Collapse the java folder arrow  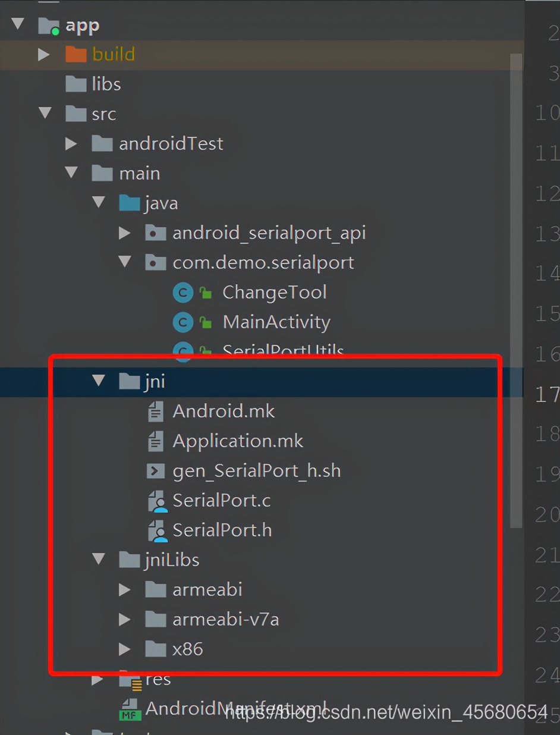point(99,202)
